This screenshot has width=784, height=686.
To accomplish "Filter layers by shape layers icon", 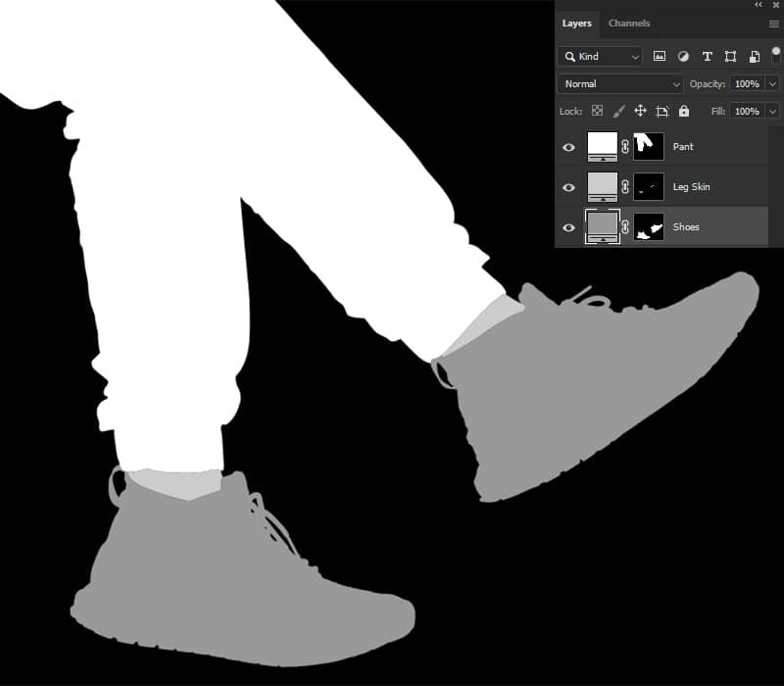I will click(x=730, y=57).
